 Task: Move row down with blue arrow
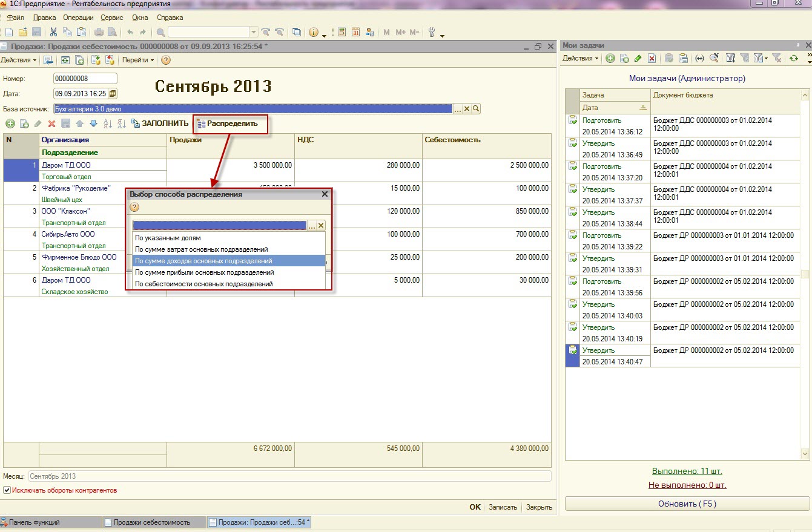[93, 123]
